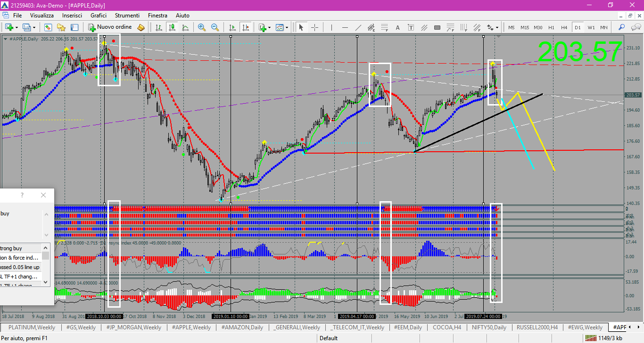The width and height of the screenshot is (644, 343).
Task: Switch to the PLATINUM,Weekly chart tab
Action: coord(32,327)
